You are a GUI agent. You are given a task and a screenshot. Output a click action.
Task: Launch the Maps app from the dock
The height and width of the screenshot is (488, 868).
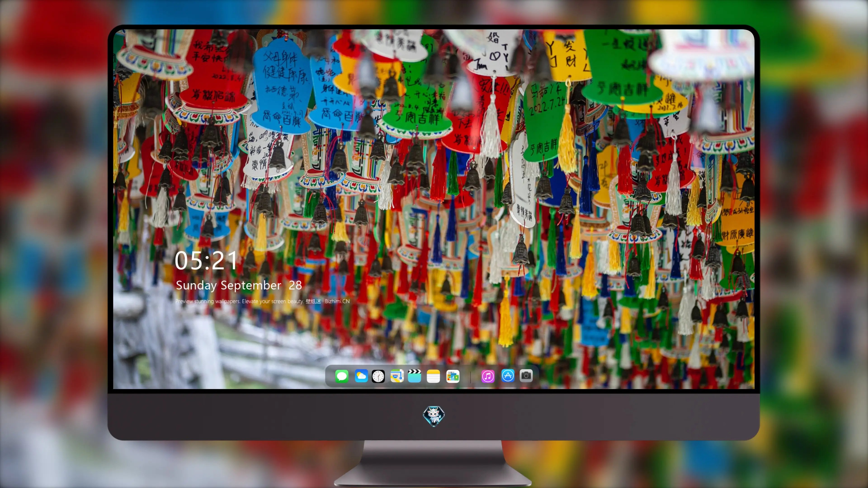[x=397, y=376]
